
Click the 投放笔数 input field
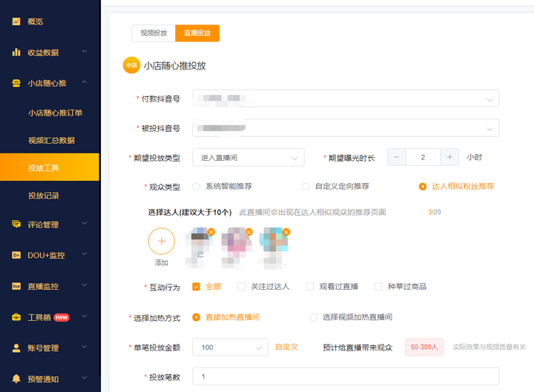point(346,376)
